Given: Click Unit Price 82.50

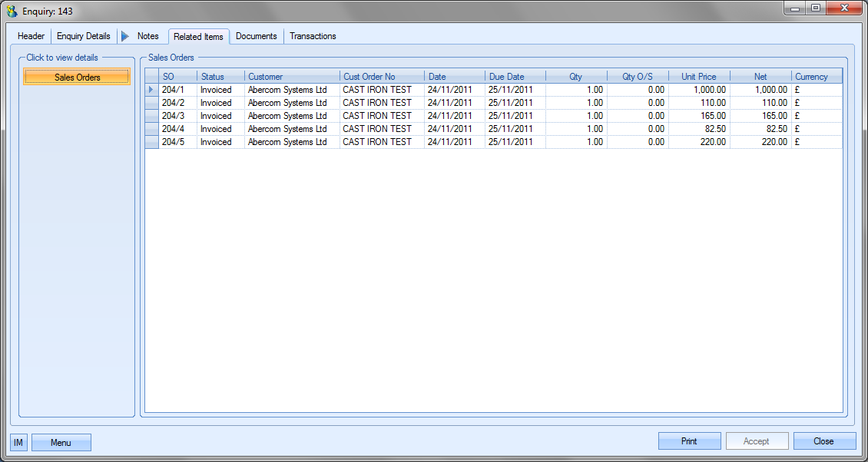Looking at the screenshot, I should coord(699,129).
